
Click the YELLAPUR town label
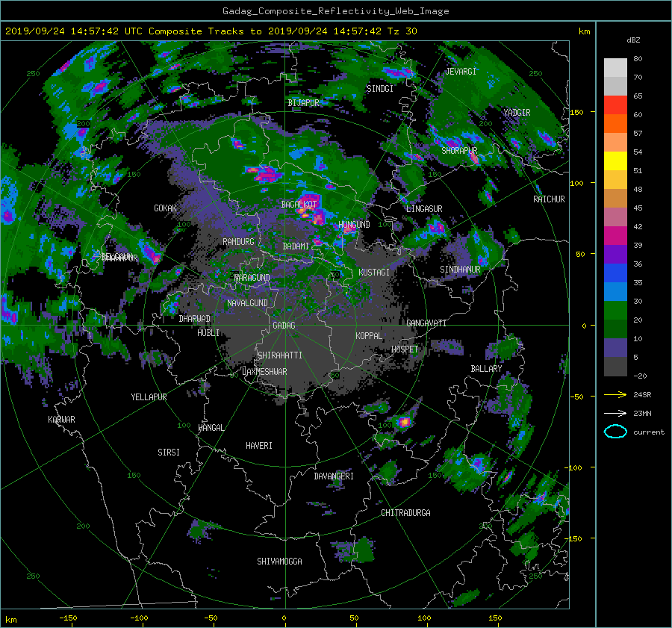149,397
